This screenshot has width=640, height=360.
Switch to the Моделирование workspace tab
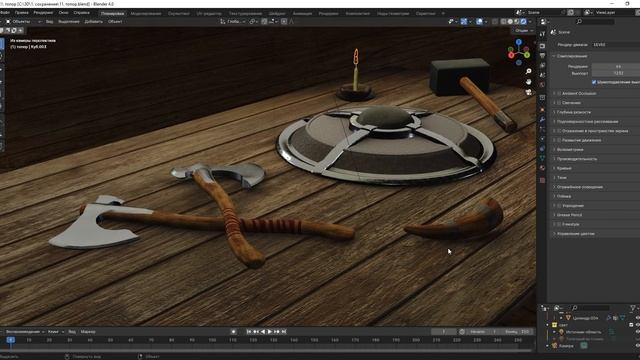(x=146, y=13)
